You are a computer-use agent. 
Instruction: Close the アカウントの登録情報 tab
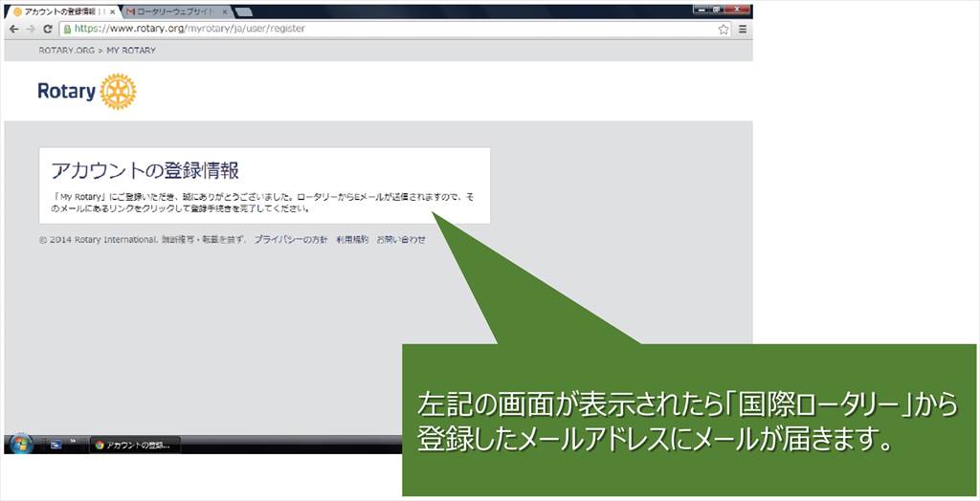pos(113,11)
